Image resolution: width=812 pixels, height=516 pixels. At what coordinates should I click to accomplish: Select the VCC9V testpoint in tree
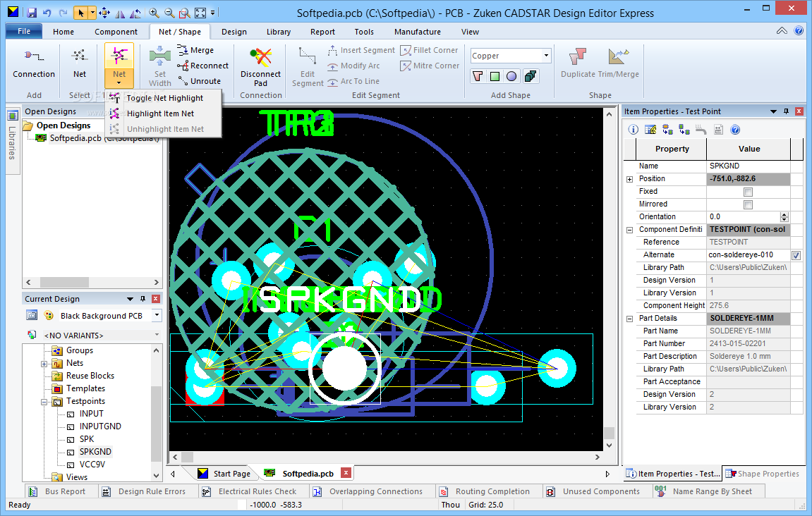[92, 465]
